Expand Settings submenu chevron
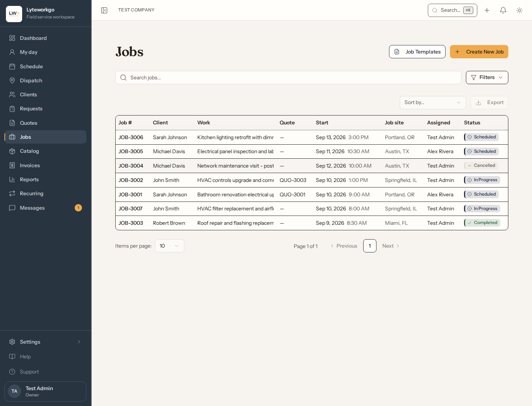532x406 pixels. (x=79, y=342)
